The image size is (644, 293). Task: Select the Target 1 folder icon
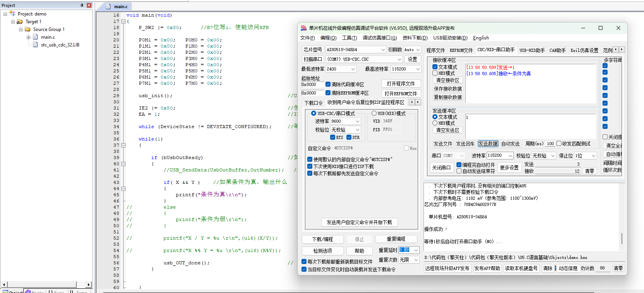click(x=20, y=22)
